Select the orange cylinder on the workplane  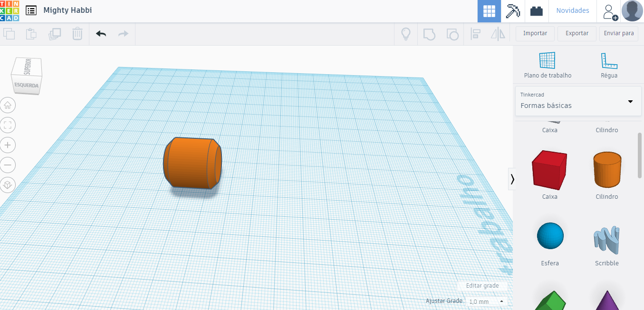[x=192, y=163]
